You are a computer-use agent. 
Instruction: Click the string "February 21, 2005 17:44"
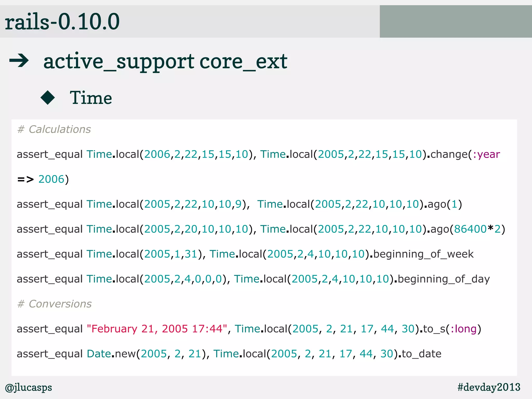point(157,329)
